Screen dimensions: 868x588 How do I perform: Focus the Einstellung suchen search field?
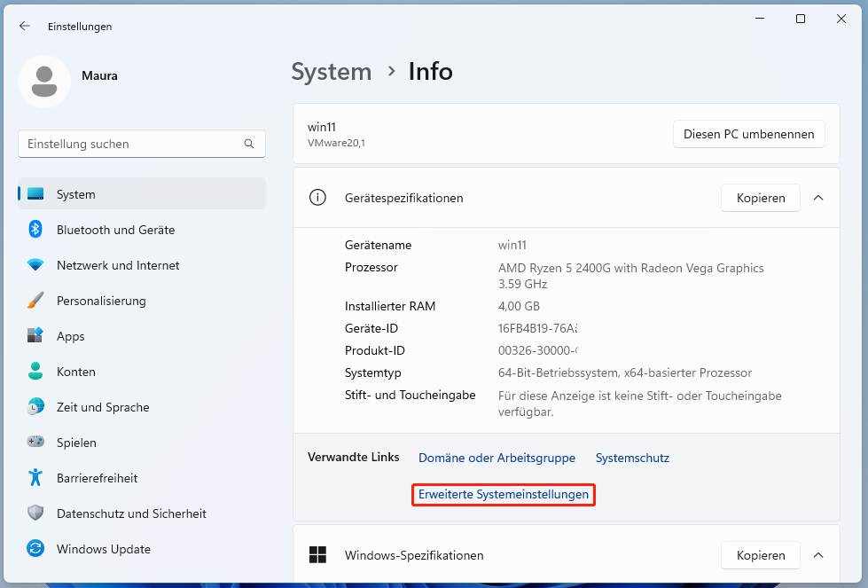click(x=142, y=144)
